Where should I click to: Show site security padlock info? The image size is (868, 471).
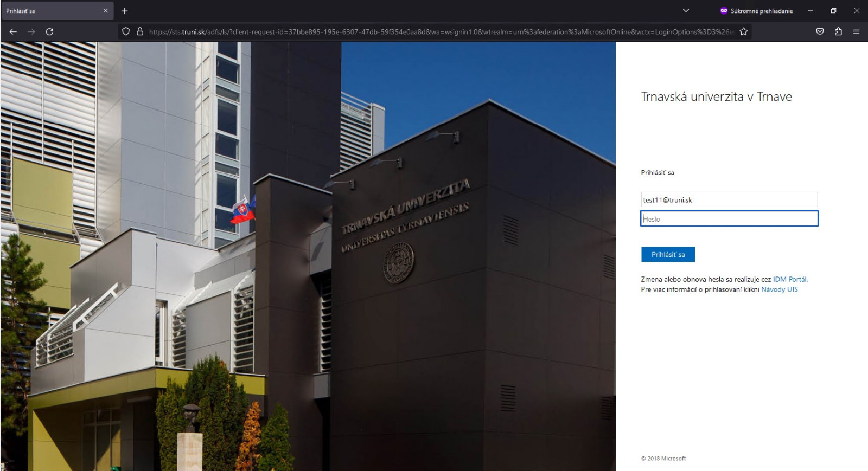(140, 31)
